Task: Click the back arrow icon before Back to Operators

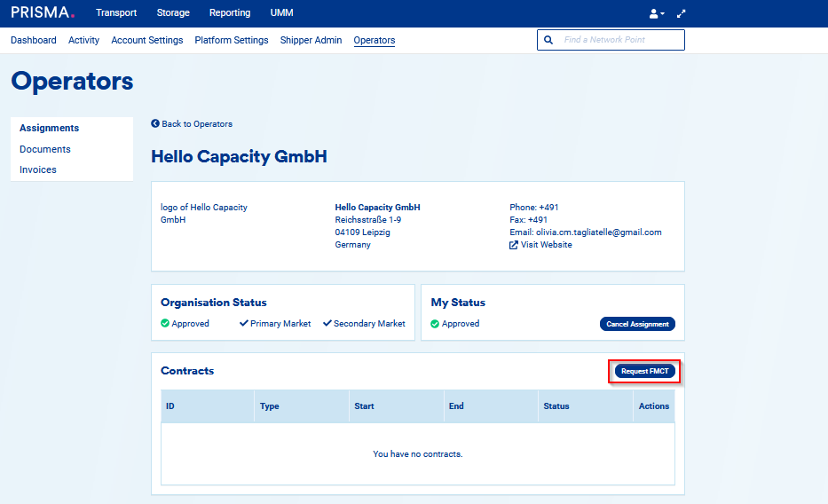Action: (x=155, y=123)
